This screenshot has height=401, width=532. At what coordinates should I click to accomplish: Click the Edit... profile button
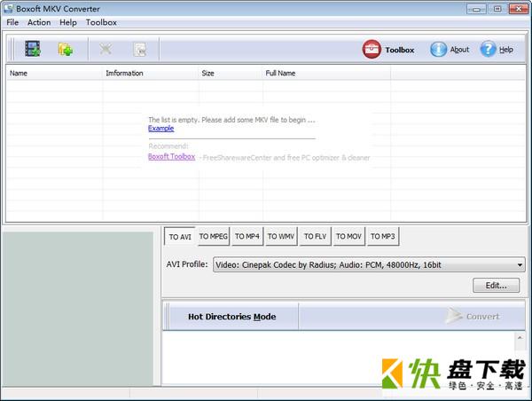(x=496, y=286)
